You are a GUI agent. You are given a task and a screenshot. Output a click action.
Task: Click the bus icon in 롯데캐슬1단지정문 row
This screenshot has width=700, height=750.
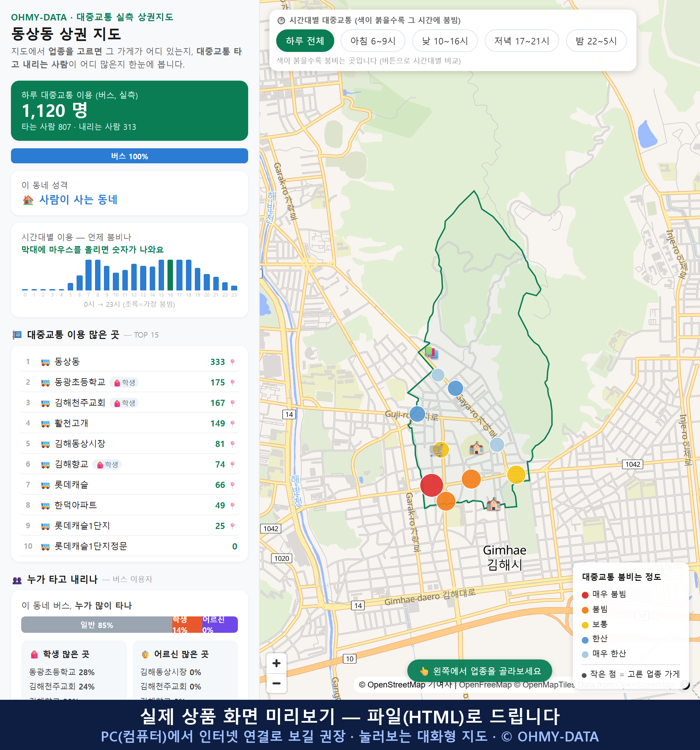pyautogui.click(x=45, y=546)
